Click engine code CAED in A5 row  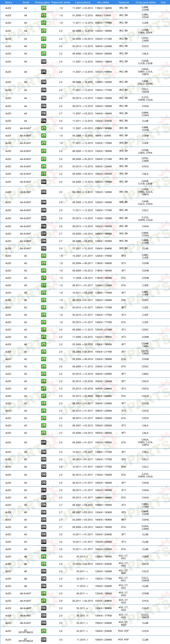pos(145,374)
